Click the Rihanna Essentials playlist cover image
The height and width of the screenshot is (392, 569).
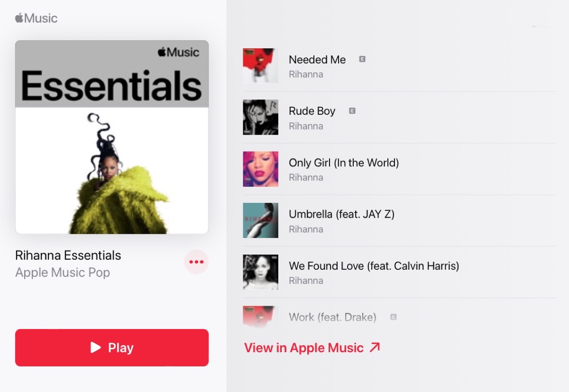point(112,137)
